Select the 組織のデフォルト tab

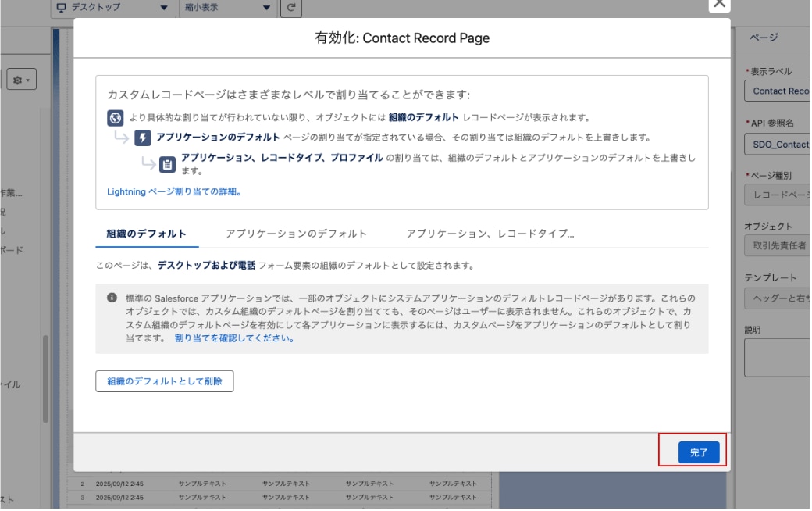pyautogui.click(x=147, y=234)
